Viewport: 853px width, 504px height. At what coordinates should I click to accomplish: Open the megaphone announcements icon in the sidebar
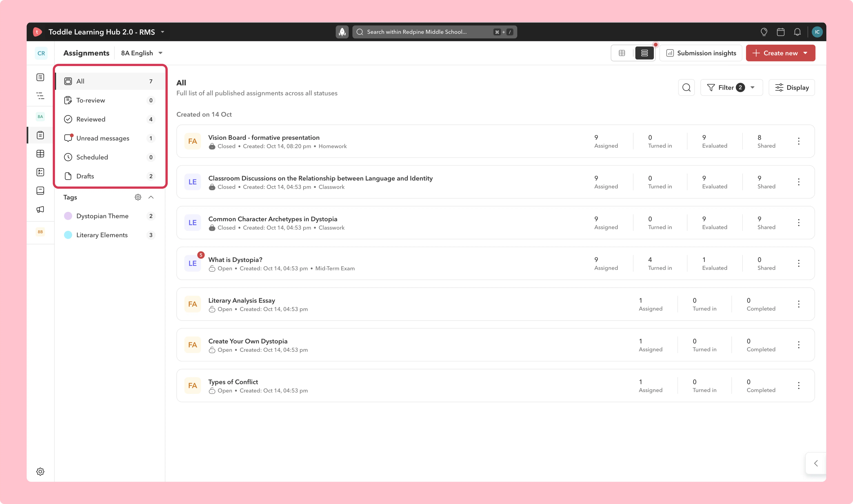(x=40, y=209)
